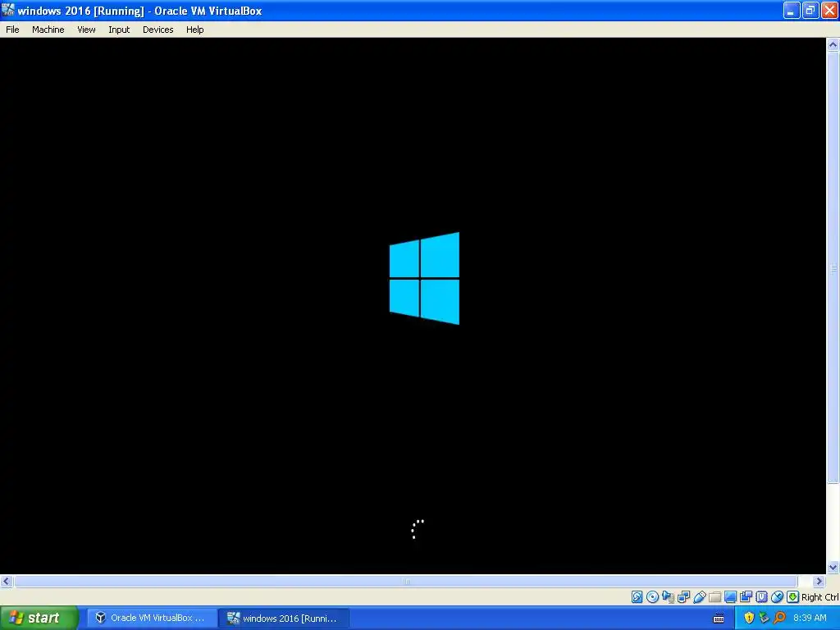The width and height of the screenshot is (840, 630).
Task: Click the VirtualBox title bar window icon
Action: pos(8,10)
